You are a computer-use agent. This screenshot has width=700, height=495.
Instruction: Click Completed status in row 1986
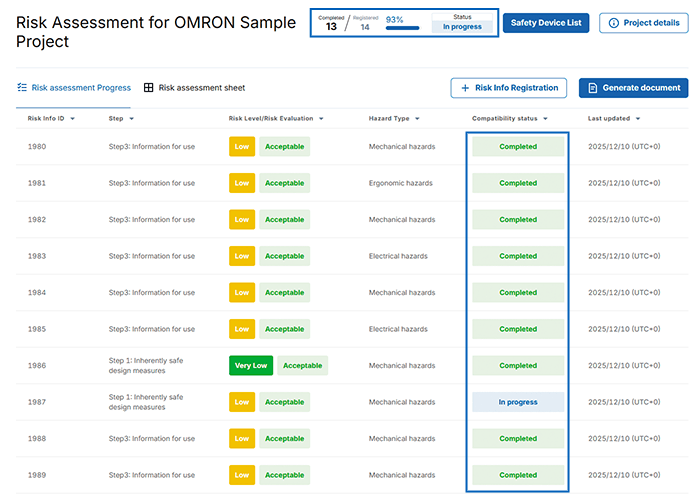click(518, 366)
